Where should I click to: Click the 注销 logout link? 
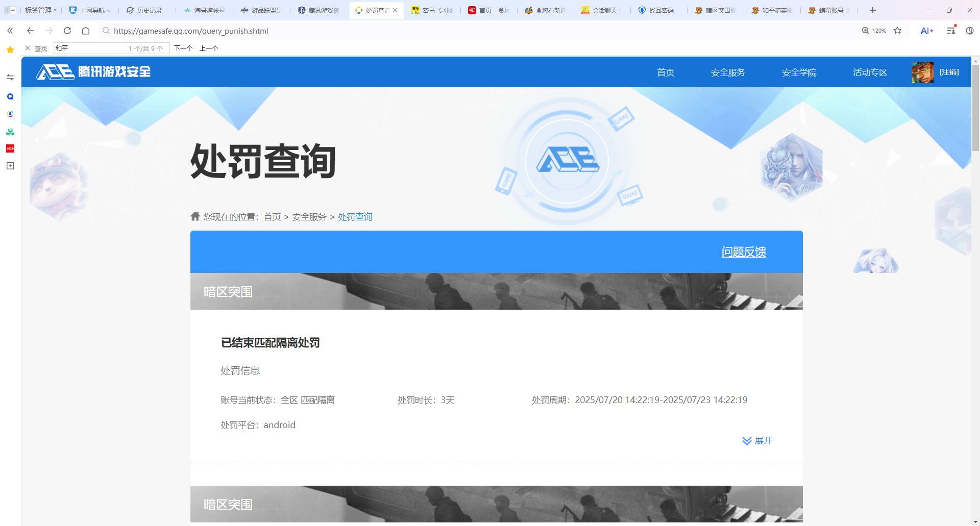tap(949, 72)
